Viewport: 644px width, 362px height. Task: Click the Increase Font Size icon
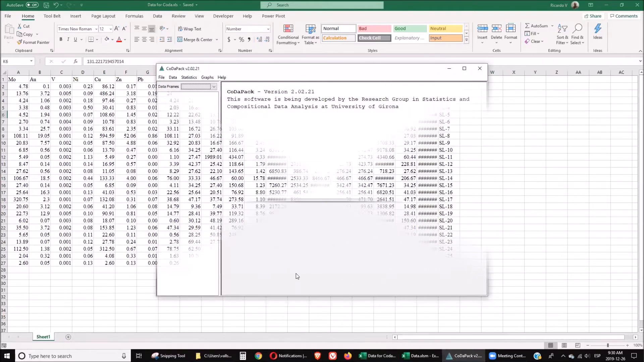pyautogui.click(x=116, y=29)
